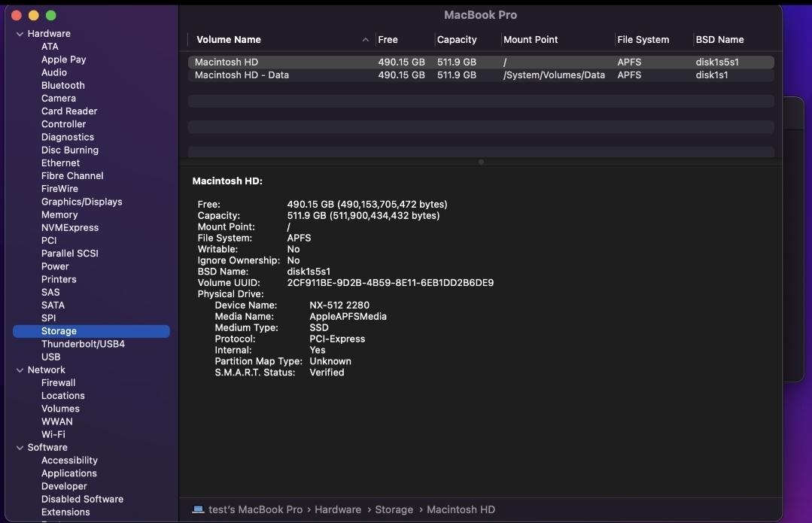The height and width of the screenshot is (523, 812).
Task: Select Wi-Fi under Network
Action: (x=53, y=435)
